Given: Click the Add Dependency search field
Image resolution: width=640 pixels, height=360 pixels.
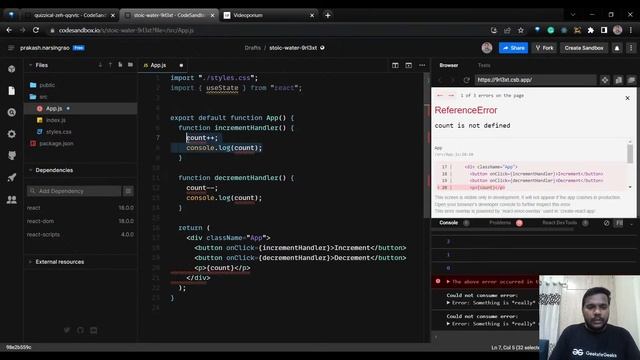Looking at the screenshot, I should 74,191.
